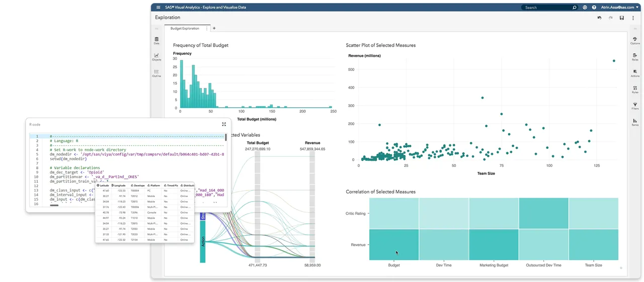Click the Save report icon
Screen dimensions: 644x282
point(622,18)
